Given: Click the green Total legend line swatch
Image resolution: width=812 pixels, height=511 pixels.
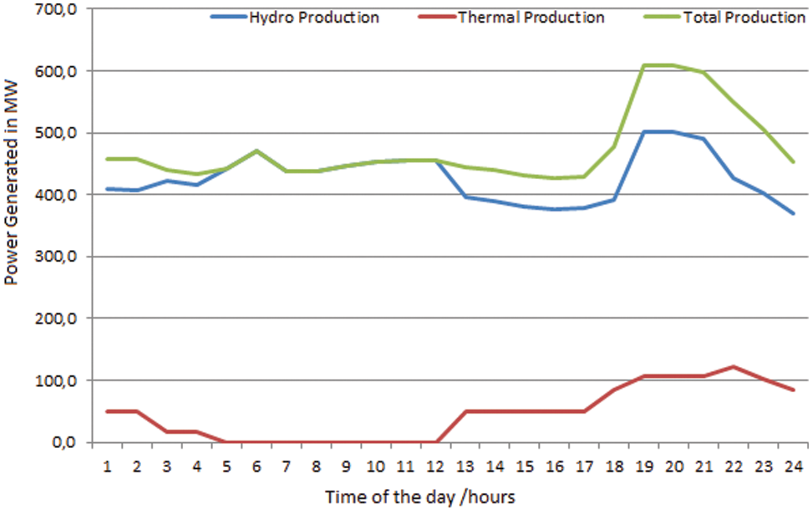Looking at the screenshot, I should click(x=662, y=18).
